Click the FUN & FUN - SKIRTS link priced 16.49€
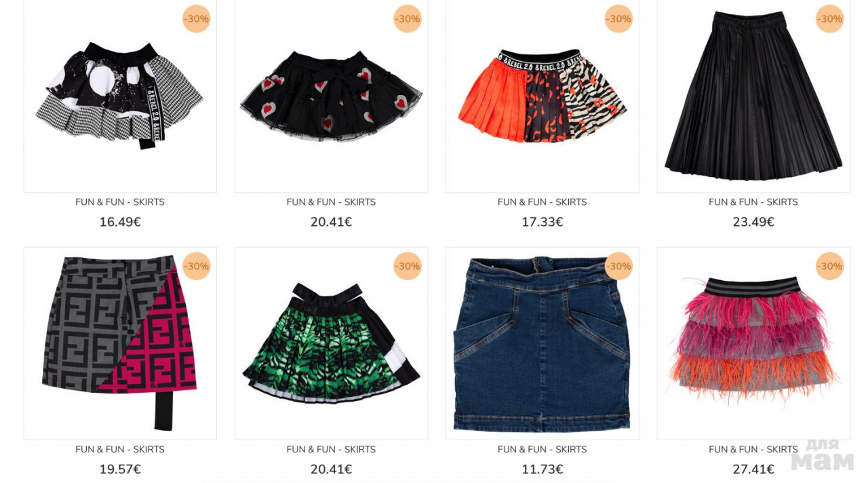Image resolution: width=868 pixels, height=483 pixels. pos(120,202)
